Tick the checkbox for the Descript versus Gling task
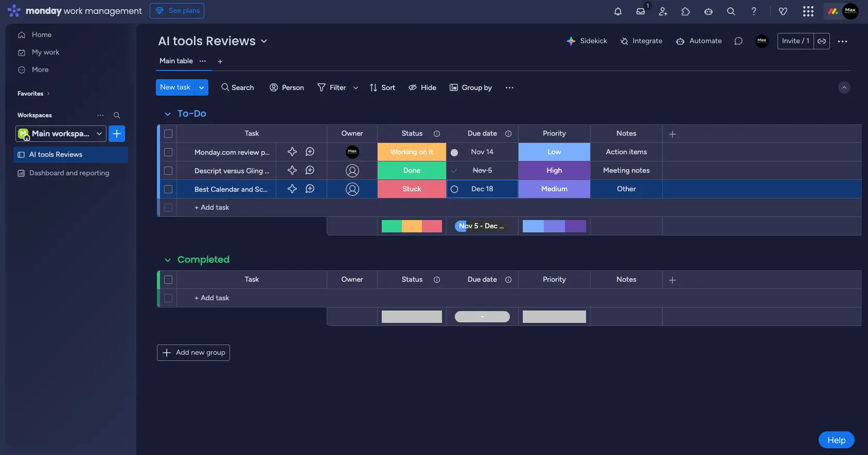Viewport: 868px width, 455px height. (168, 171)
